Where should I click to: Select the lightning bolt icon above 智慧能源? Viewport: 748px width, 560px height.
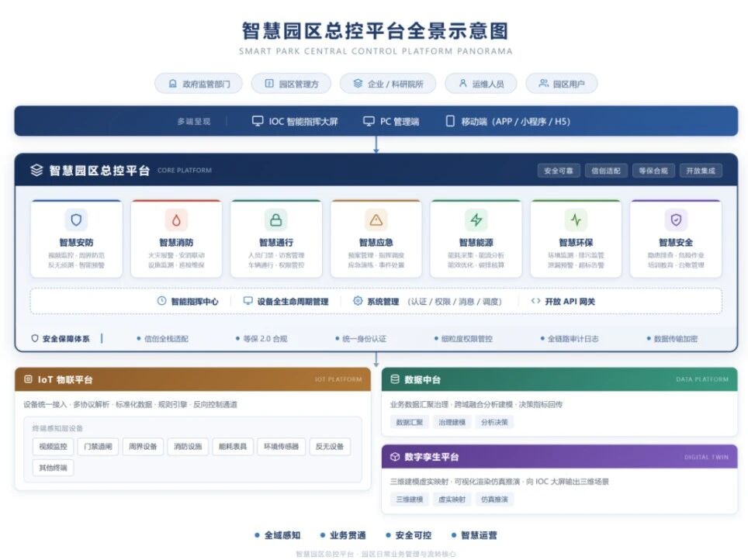(x=476, y=220)
